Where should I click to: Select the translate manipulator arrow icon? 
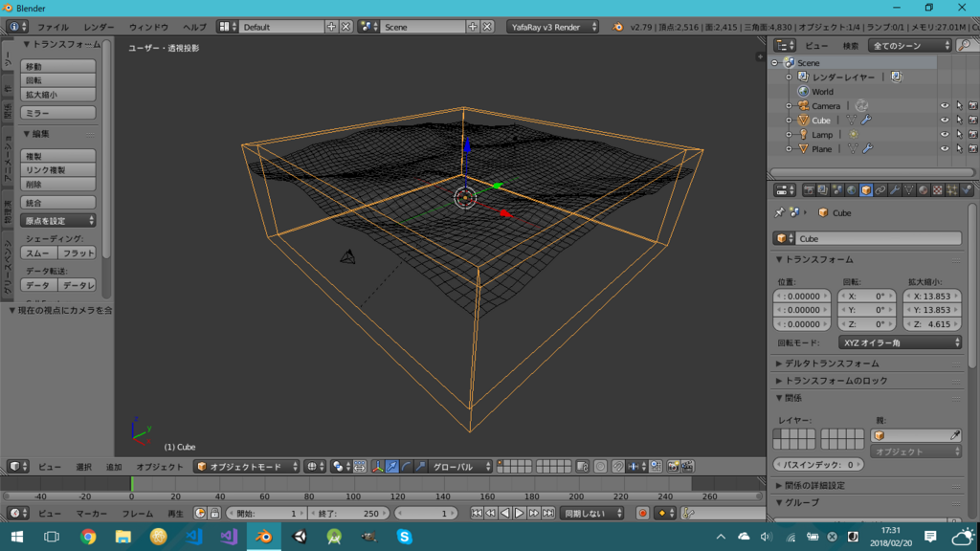391,467
